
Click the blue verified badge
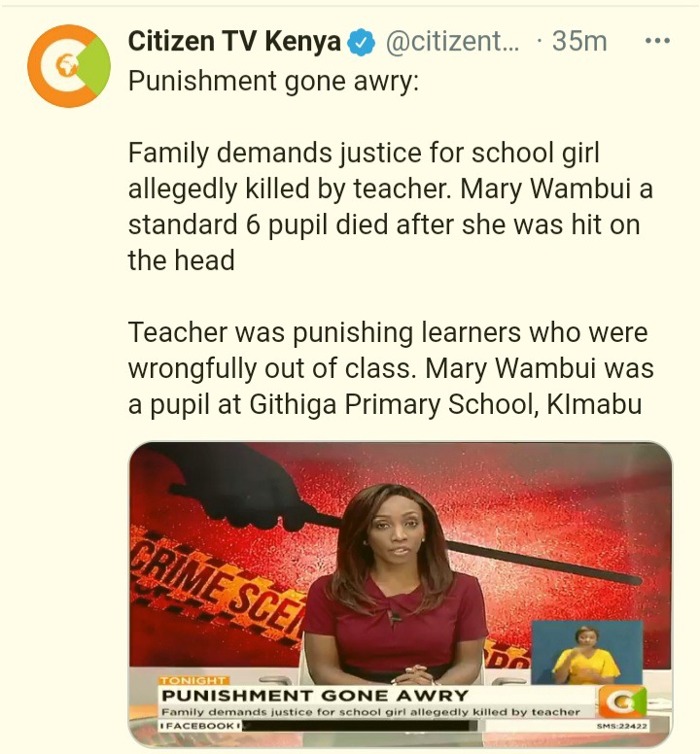pos(362,43)
